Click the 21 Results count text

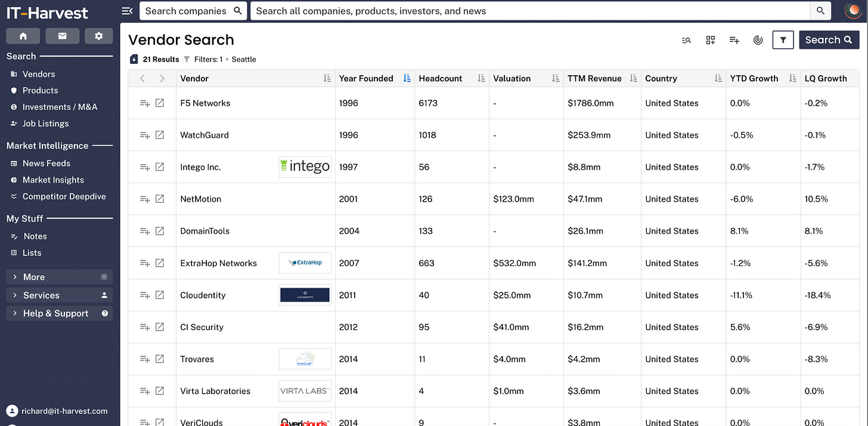tap(161, 59)
